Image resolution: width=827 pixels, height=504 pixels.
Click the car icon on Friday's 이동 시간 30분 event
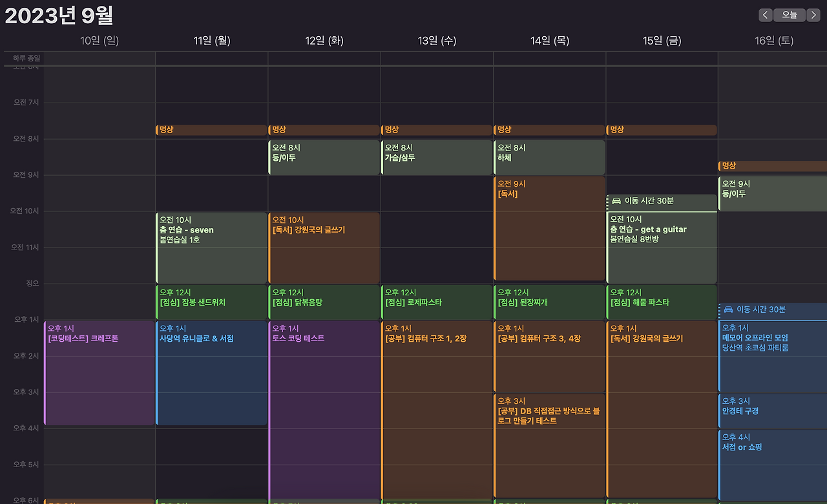617,201
